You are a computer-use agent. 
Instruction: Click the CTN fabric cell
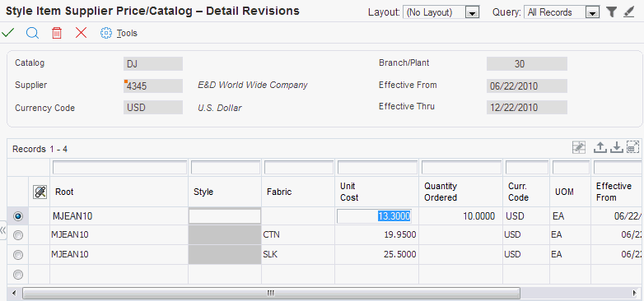298,235
